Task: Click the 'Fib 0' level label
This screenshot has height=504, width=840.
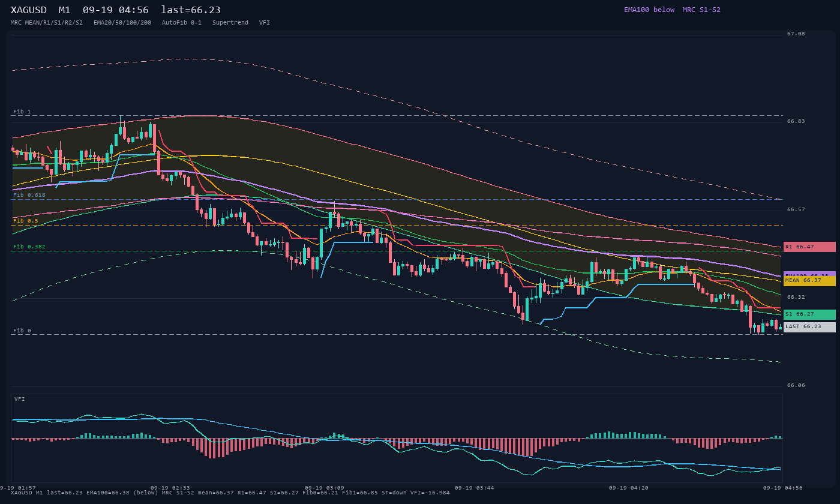Action: click(x=22, y=331)
